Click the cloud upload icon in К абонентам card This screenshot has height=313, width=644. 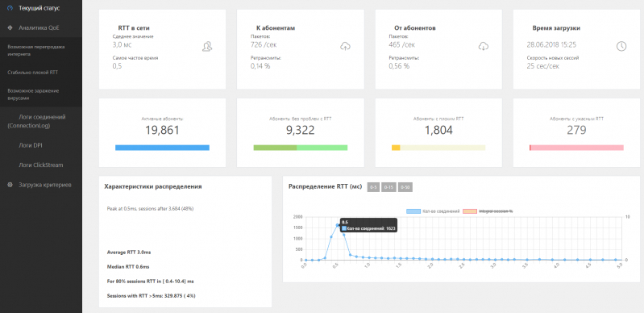(346, 46)
